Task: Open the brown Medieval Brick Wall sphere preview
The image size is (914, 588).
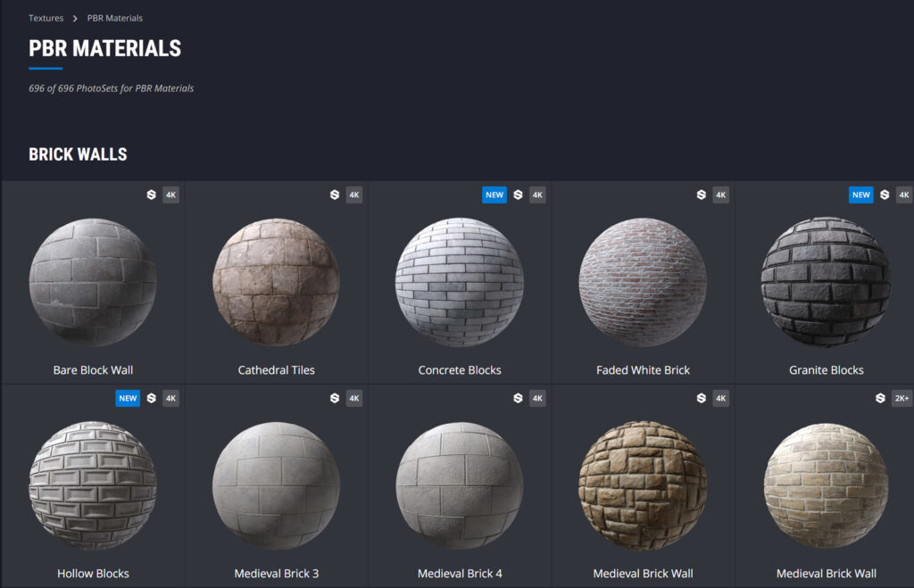Action: pos(643,485)
